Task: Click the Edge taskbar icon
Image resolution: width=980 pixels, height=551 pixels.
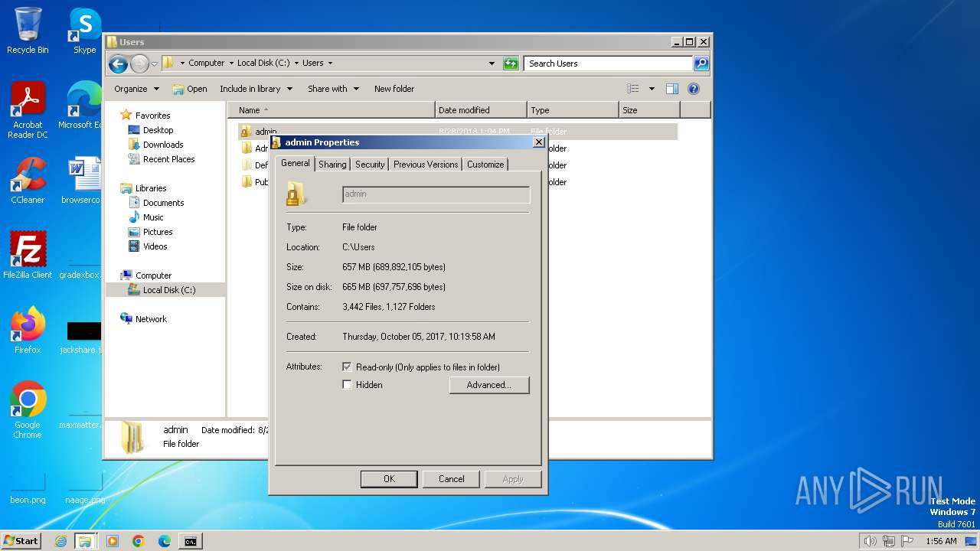Action: click(165, 541)
